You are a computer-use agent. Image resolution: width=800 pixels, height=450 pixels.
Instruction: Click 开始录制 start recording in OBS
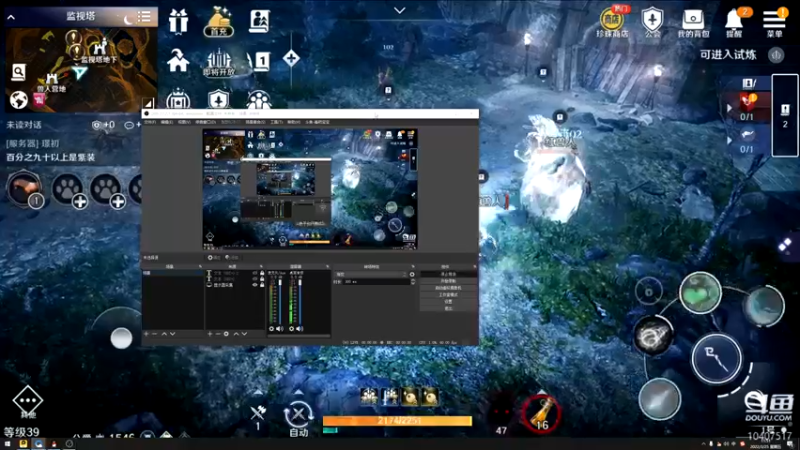448,281
